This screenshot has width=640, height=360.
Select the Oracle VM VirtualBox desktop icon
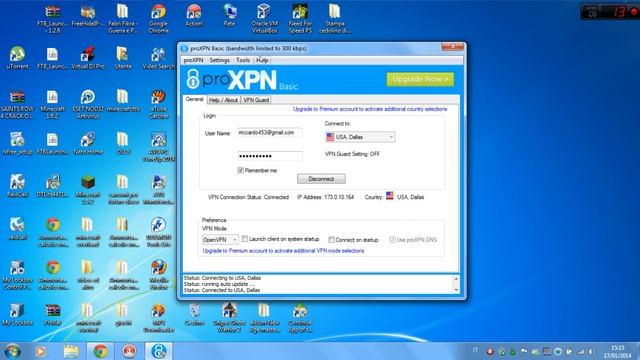(x=264, y=19)
